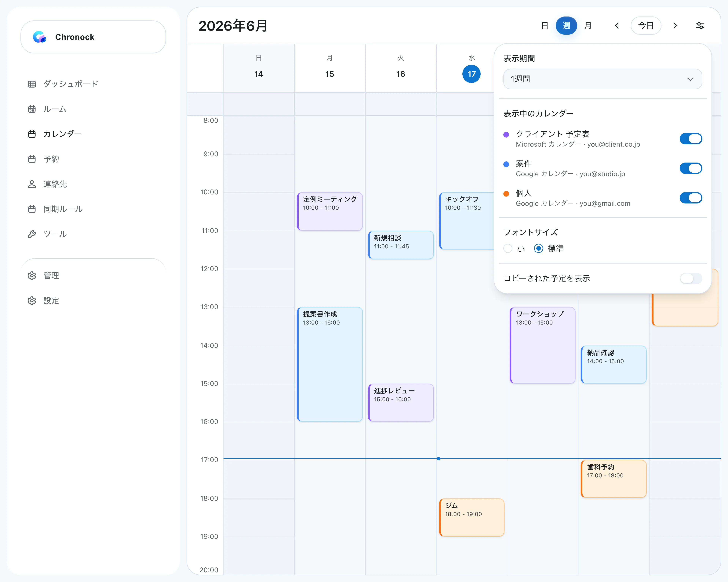Open the ワークショップ event
The image size is (728, 582).
point(543,345)
